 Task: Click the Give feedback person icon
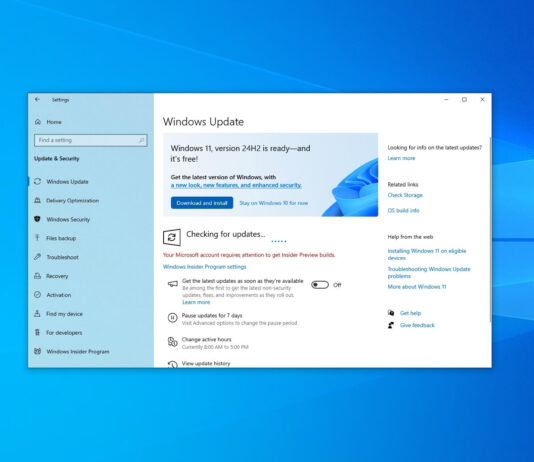coord(391,325)
